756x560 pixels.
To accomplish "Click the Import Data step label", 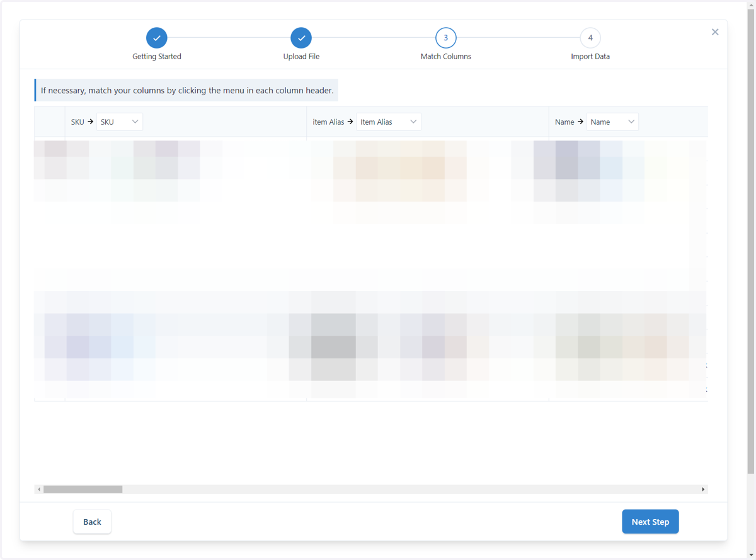I will (x=590, y=57).
